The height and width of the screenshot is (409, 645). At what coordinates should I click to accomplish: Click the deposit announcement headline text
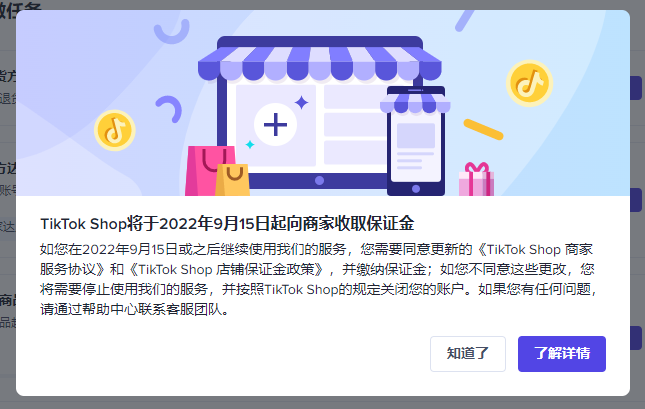tap(227, 224)
